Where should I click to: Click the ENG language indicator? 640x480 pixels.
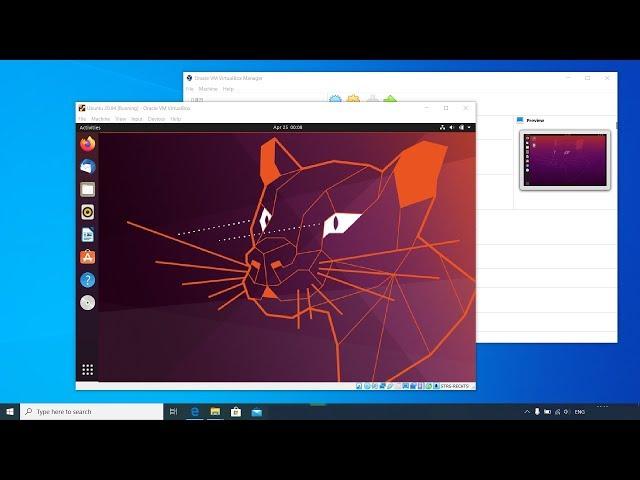point(580,412)
